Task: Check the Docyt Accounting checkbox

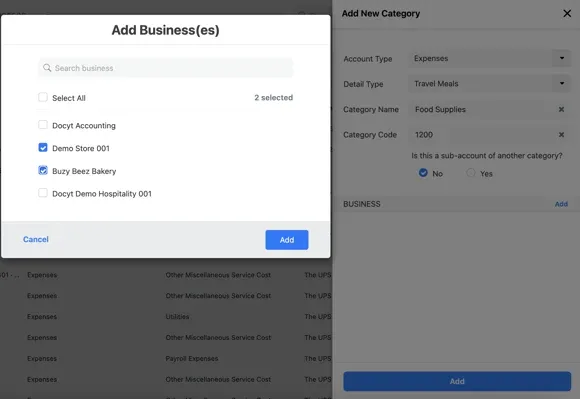Action: coord(43,125)
